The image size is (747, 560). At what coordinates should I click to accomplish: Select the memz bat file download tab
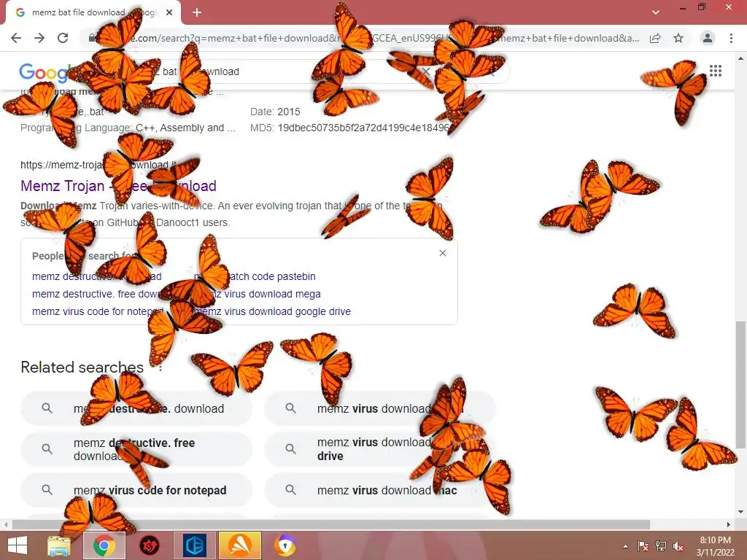pyautogui.click(x=93, y=13)
